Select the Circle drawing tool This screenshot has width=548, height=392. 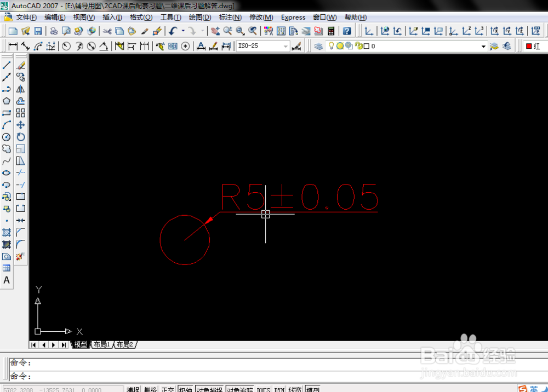(x=6, y=137)
